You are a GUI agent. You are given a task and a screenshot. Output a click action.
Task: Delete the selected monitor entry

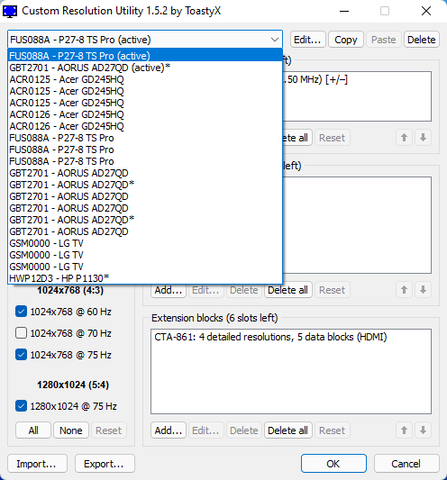421,40
